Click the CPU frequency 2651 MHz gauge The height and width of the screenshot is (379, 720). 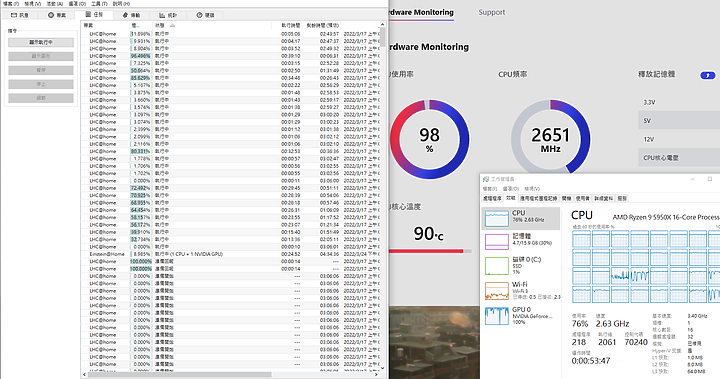click(551, 138)
